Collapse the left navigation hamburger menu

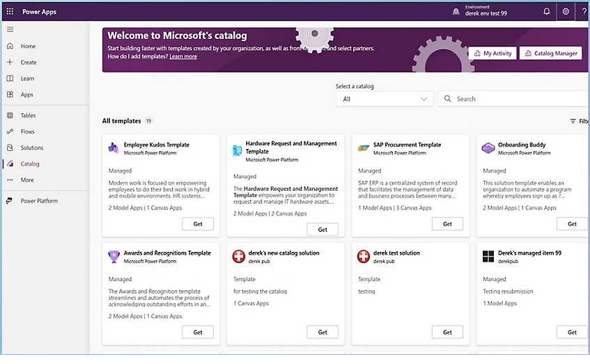tap(10, 29)
